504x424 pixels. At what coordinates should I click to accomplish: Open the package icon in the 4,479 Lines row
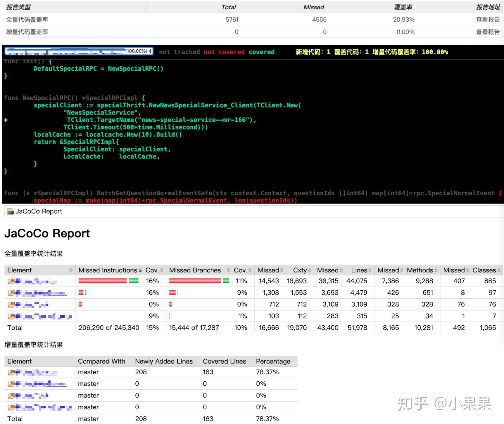(x=11, y=293)
